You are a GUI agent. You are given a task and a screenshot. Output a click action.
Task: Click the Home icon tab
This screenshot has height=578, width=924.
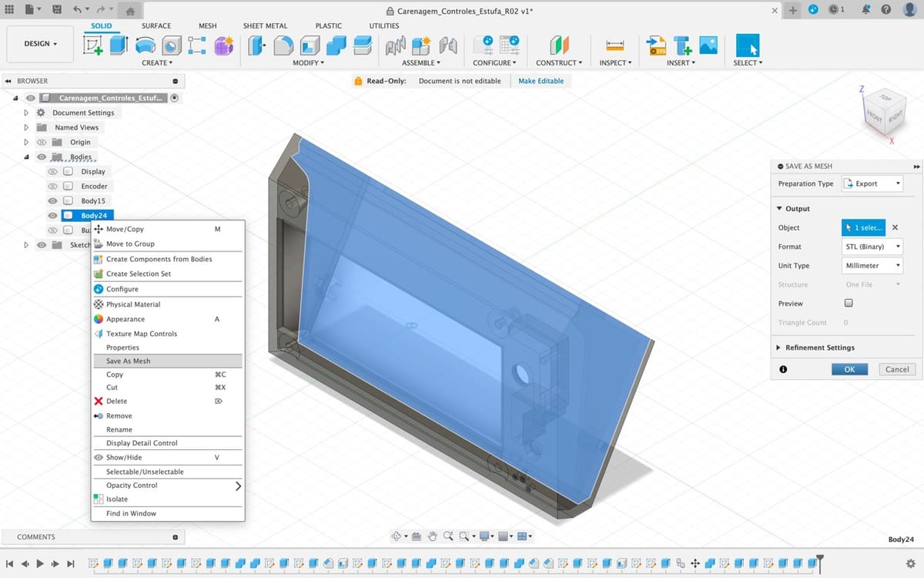coord(129,11)
